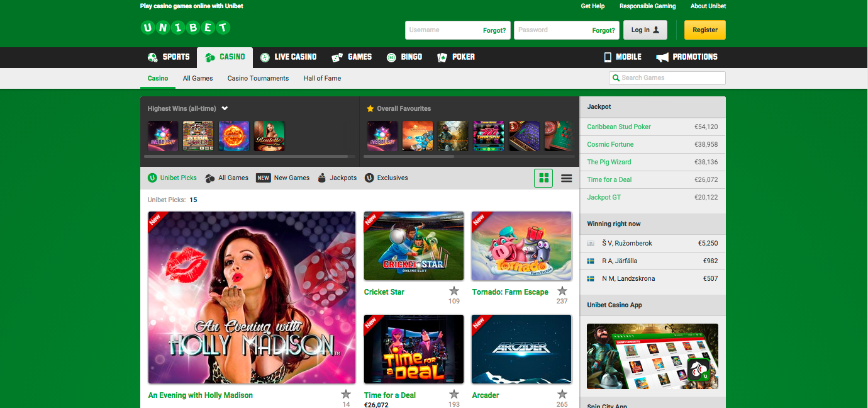The height and width of the screenshot is (408, 868).
Task: Click the magnifier icon in Search Games
Action: [x=616, y=78]
